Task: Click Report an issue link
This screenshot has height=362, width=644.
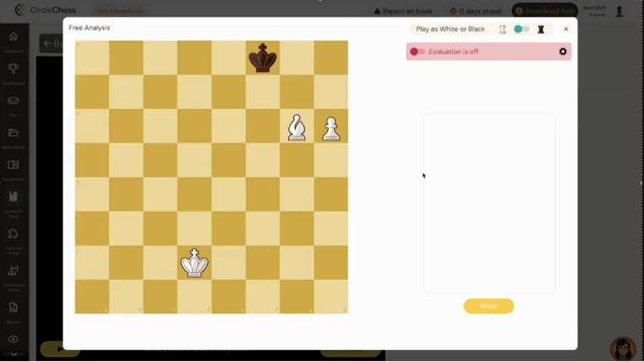Action: click(406, 11)
